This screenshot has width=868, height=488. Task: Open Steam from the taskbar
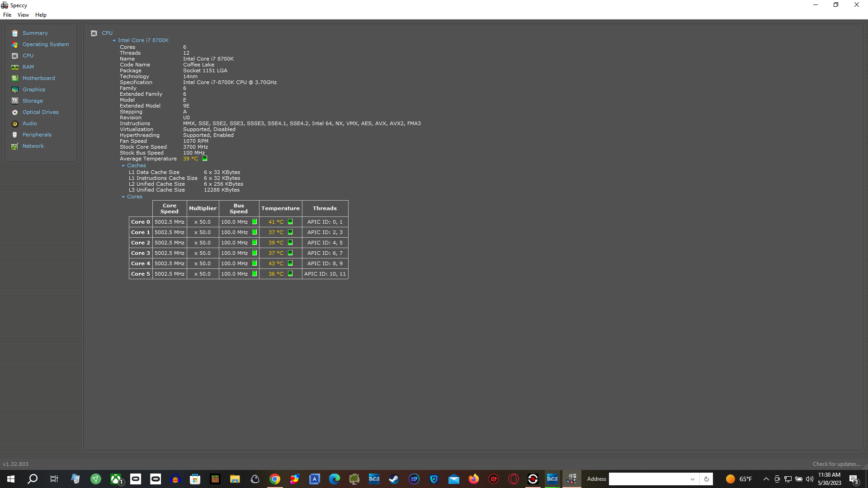tap(394, 479)
